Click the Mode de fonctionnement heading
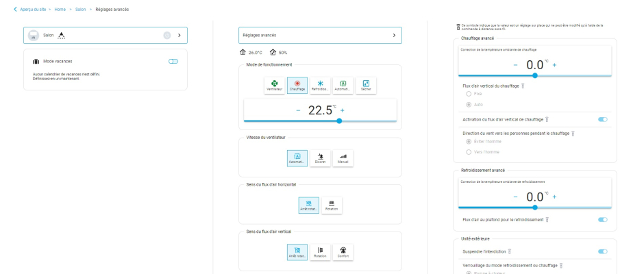The width and height of the screenshot is (644, 274). tap(269, 64)
